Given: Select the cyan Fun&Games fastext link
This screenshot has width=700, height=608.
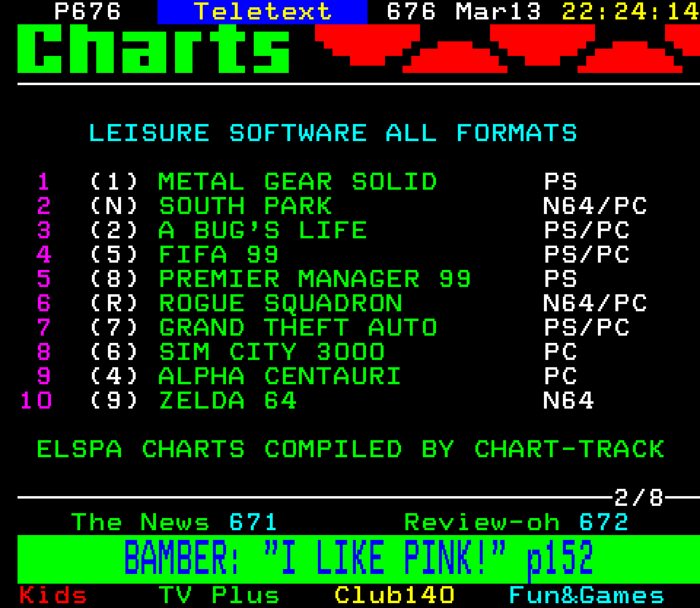Looking at the screenshot, I should [586, 595].
